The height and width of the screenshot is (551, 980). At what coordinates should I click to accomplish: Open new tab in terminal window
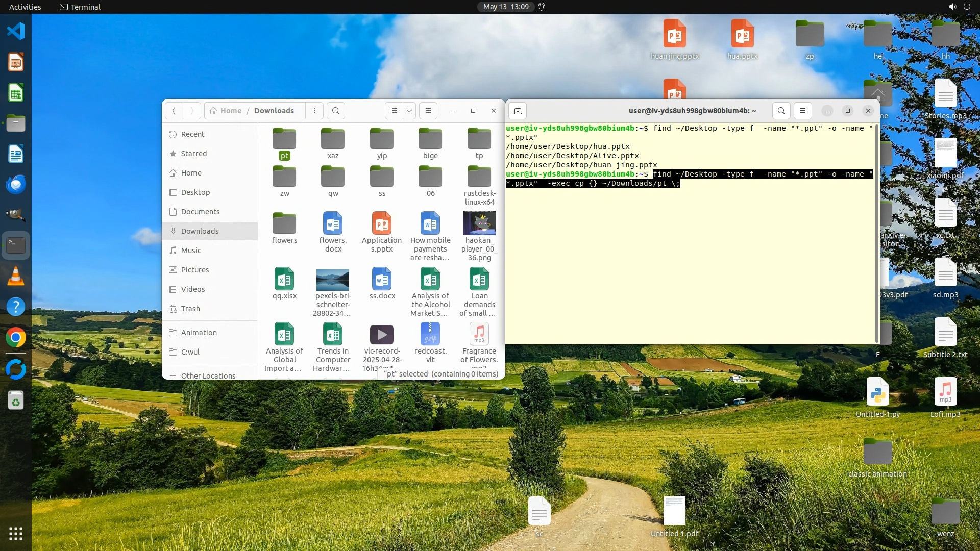518,111
